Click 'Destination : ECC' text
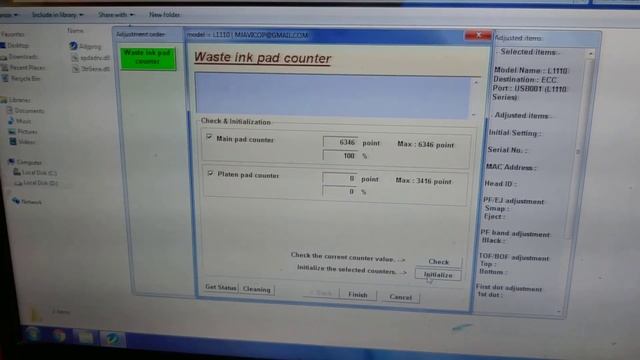This screenshot has width=640, height=360. (525, 80)
